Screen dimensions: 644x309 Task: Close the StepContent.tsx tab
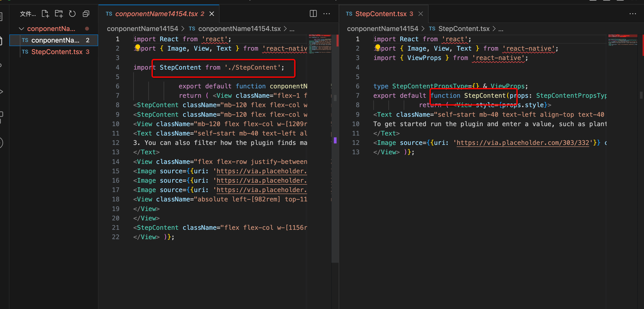click(x=421, y=14)
